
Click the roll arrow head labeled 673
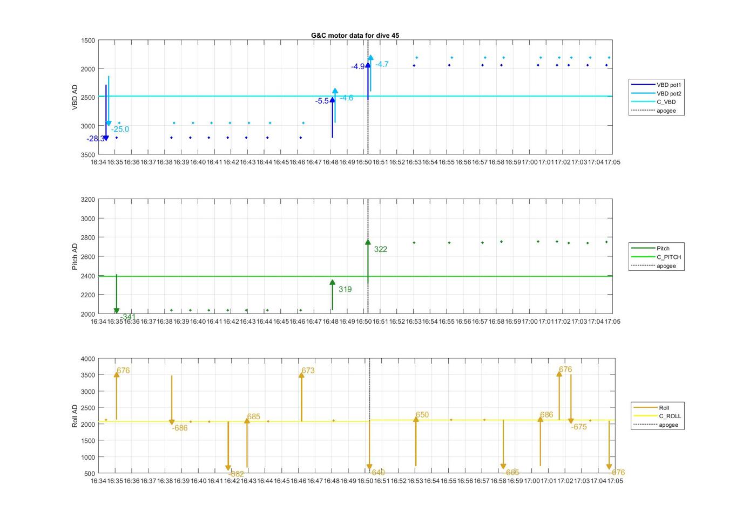[x=301, y=375]
